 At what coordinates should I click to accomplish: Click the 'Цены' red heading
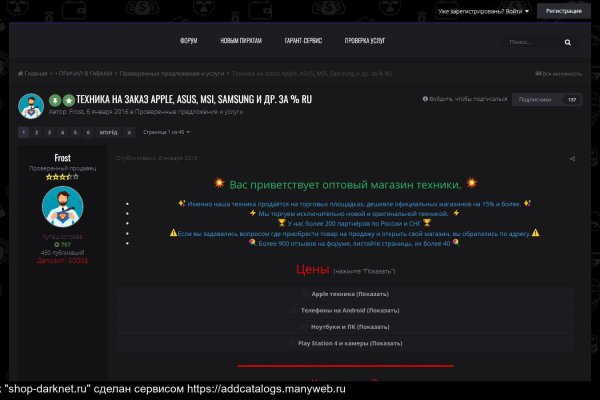(313, 269)
